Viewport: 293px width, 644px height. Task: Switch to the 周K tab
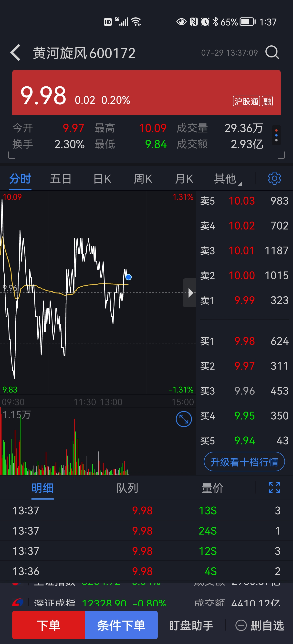pyautogui.click(x=143, y=179)
